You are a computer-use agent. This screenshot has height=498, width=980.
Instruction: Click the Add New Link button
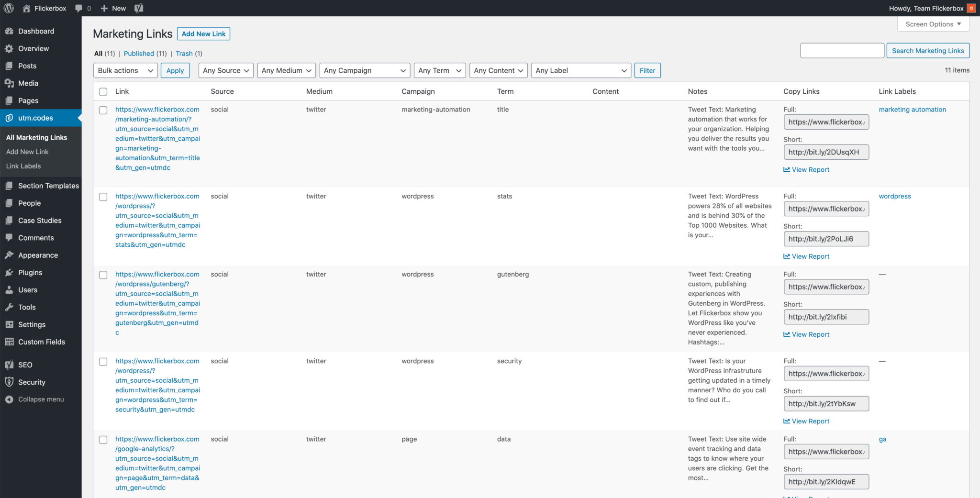point(203,33)
